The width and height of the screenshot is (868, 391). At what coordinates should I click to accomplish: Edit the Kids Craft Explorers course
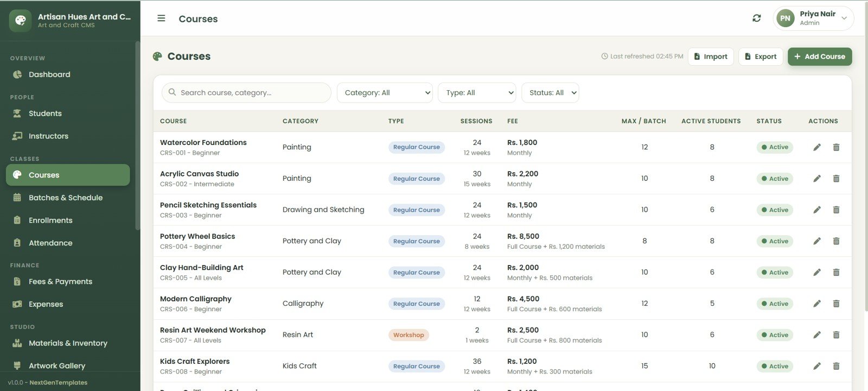coord(817,366)
